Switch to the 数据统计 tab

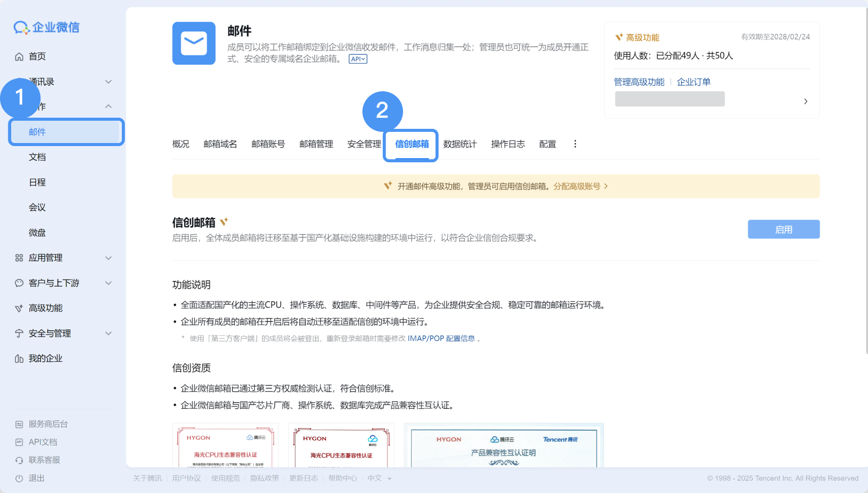[460, 144]
